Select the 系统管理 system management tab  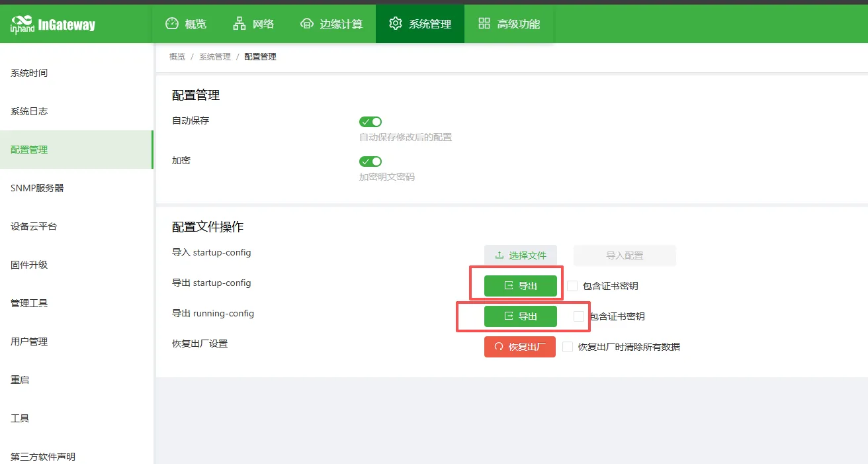coord(420,24)
